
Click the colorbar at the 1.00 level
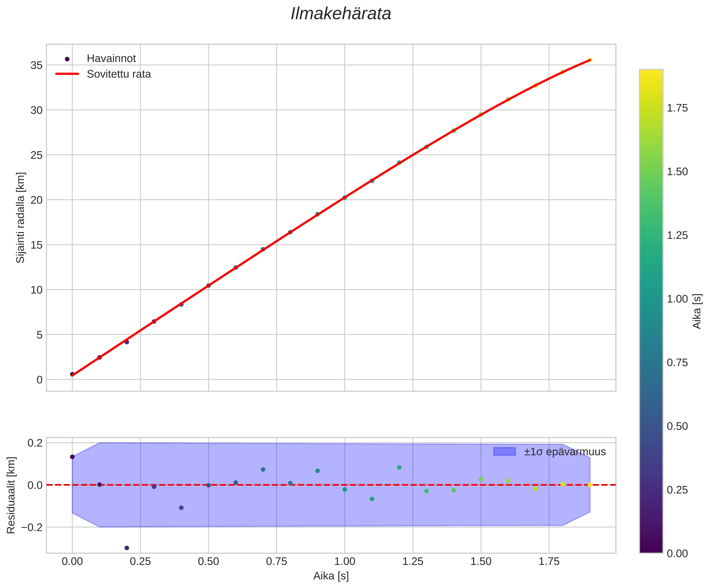651,299
